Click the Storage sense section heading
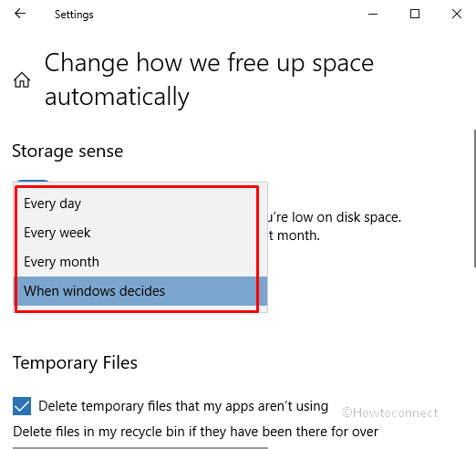The width and height of the screenshot is (476, 449). 67,151
